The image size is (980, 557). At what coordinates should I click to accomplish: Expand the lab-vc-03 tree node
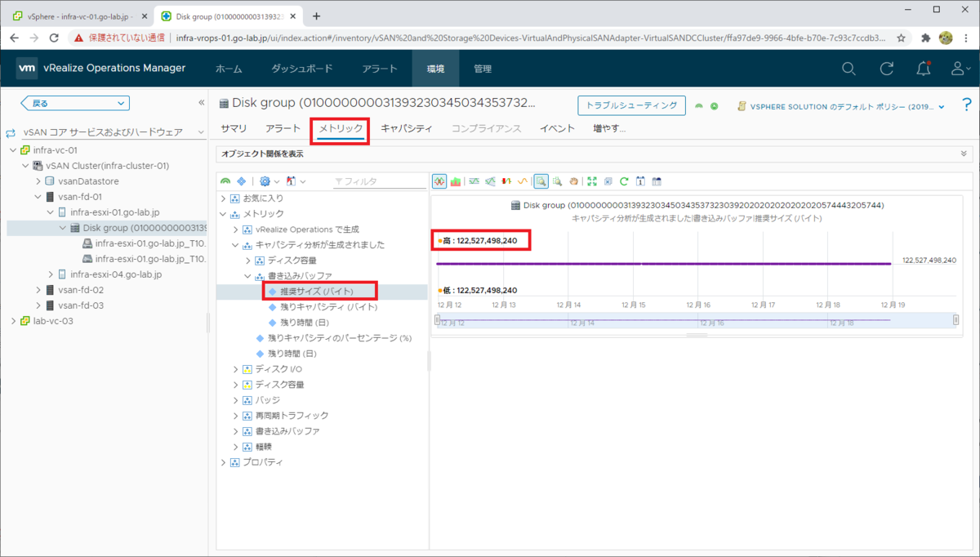(x=13, y=320)
